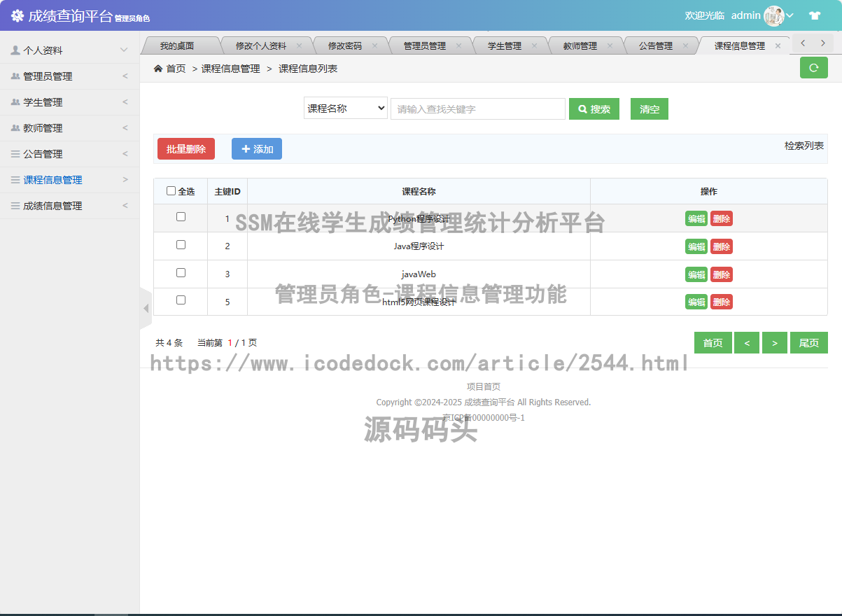Close the 学生管理 tab
The width and height of the screenshot is (842, 616).
click(x=534, y=45)
